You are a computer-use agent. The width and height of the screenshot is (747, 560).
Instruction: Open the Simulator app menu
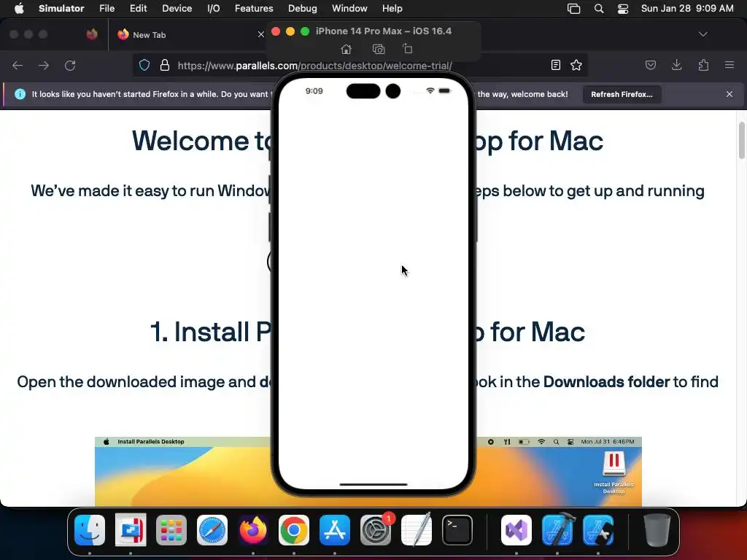pos(61,8)
